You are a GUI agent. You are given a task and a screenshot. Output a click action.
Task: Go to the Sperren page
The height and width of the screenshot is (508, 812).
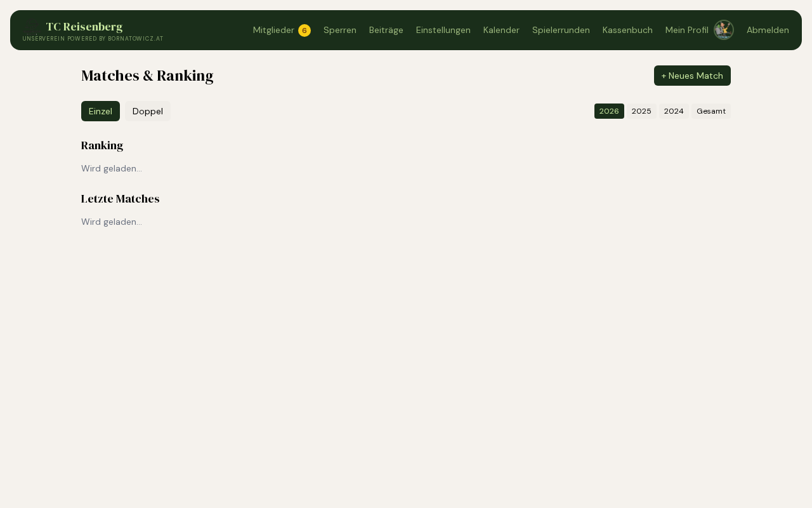340,30
